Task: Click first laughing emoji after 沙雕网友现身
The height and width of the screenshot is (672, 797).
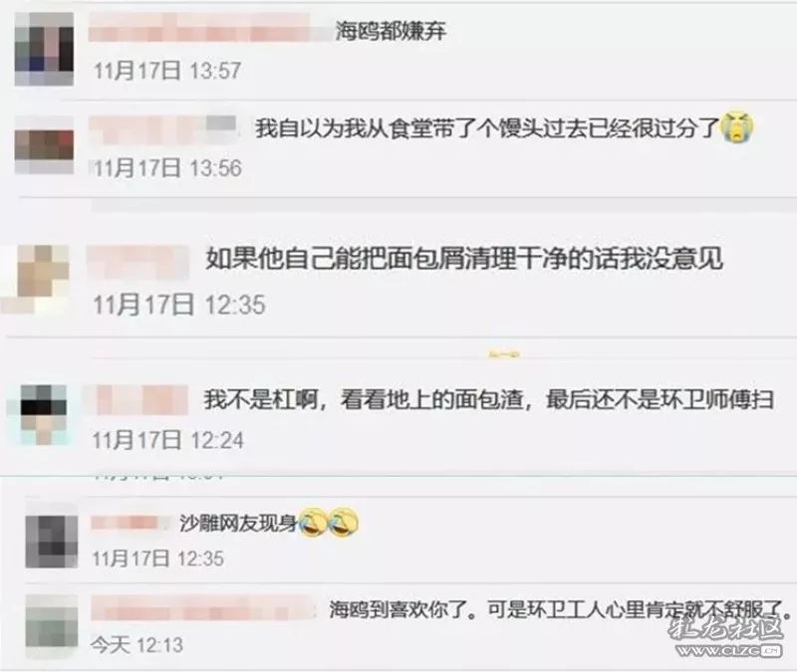Action: [313, 523]
